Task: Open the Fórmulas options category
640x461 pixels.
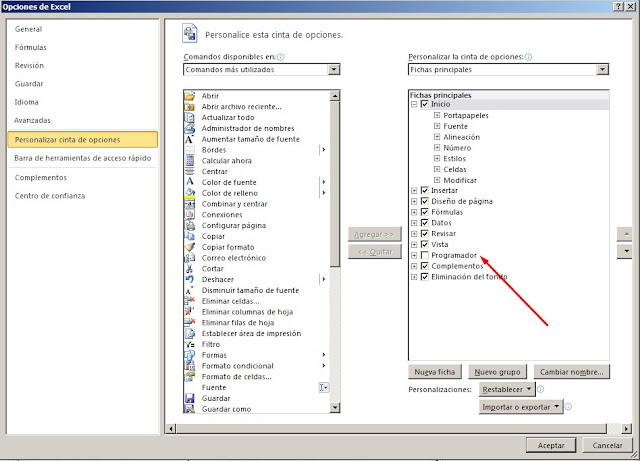Action: 31,47
